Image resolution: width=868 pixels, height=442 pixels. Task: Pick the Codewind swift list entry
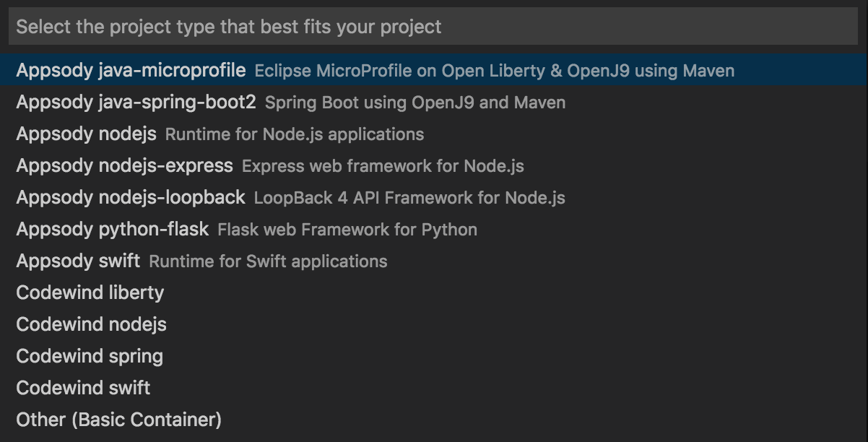82,387
